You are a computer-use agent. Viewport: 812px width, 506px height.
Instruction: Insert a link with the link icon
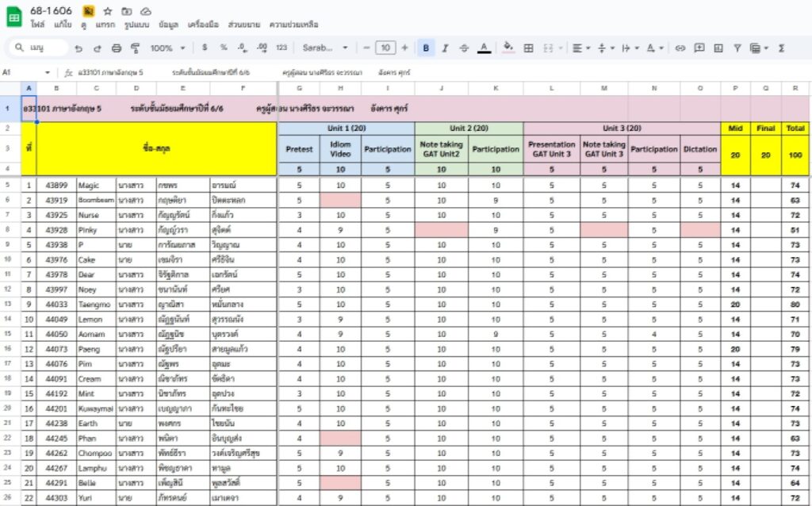pyautogui.click(x=680, y=48)
